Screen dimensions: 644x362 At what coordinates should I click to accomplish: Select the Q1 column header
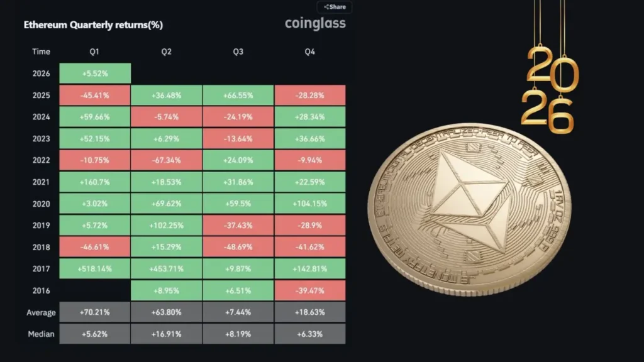[x=95, y=52]
